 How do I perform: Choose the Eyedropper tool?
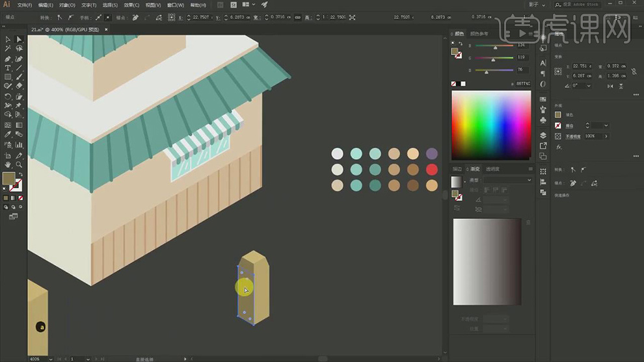(x=8, y=135)
